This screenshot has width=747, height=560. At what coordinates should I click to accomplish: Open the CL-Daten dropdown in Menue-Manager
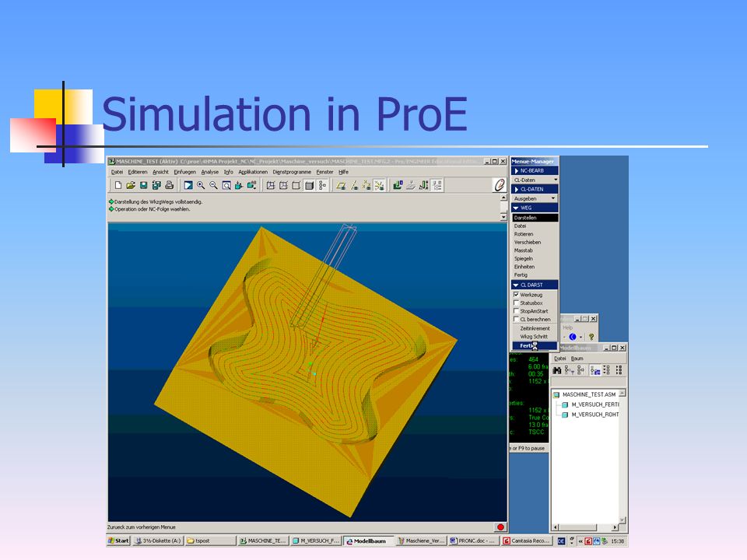[x=535, y=180]
